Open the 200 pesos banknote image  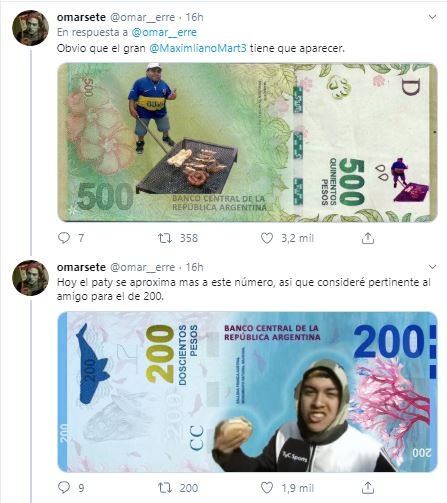[x=247, y=392]
